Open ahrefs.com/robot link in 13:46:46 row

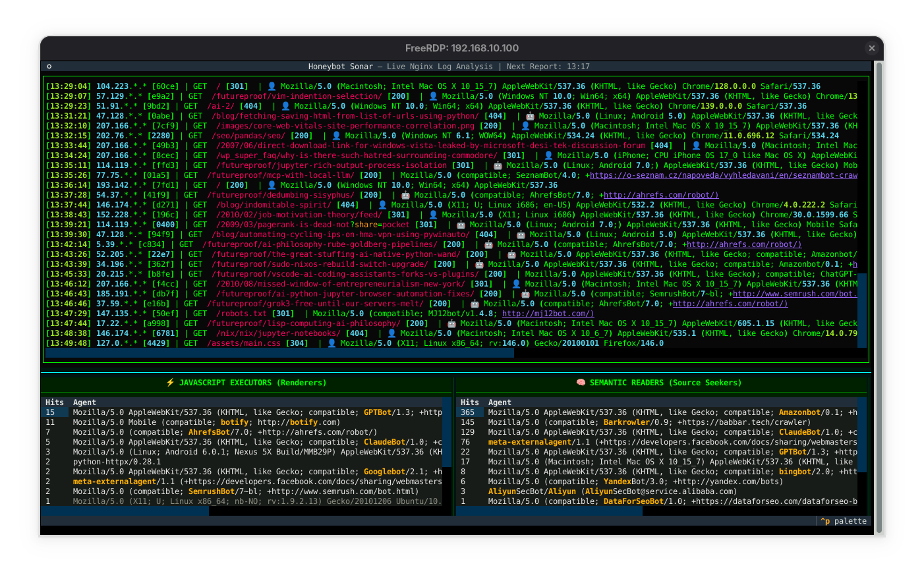pyautogui.click(x=730, y=304)
